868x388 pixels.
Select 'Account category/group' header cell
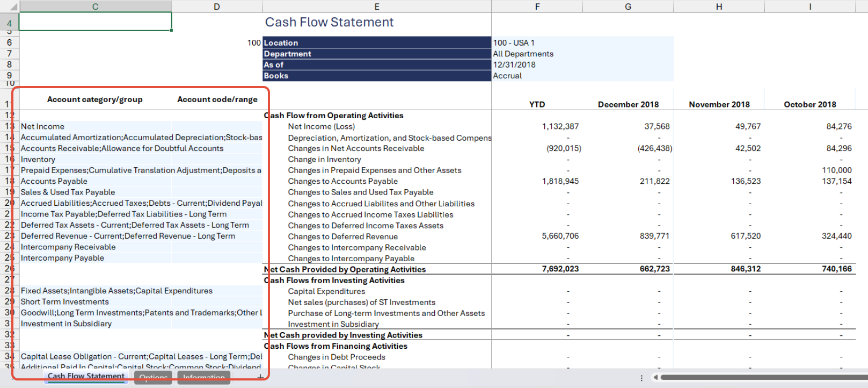(95, 99)
